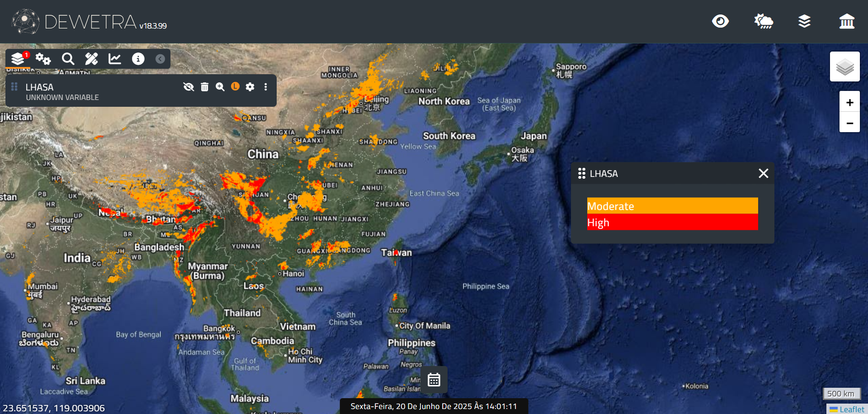Viewport: 868px width, 414px height.
Task: Click the Japan label on the map
Action: point(534,136)
